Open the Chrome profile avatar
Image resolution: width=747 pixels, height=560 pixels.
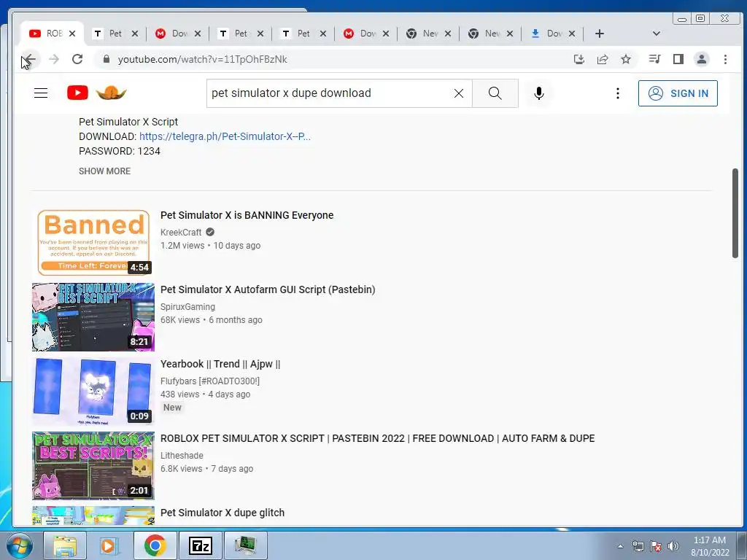pos(702,59)
